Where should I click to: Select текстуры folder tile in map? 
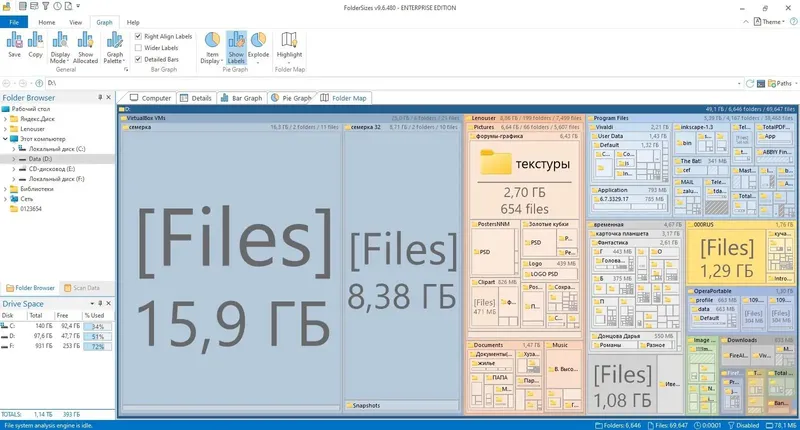524,178
